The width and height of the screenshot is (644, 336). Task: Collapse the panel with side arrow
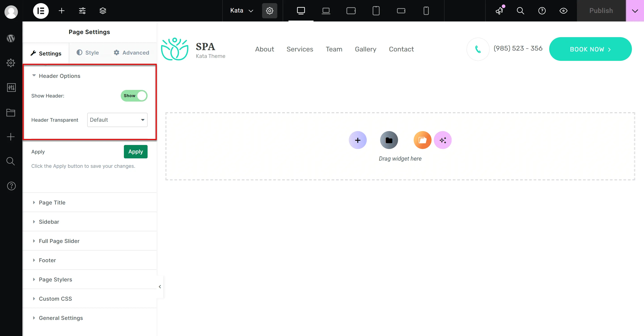tap(160, 287)
